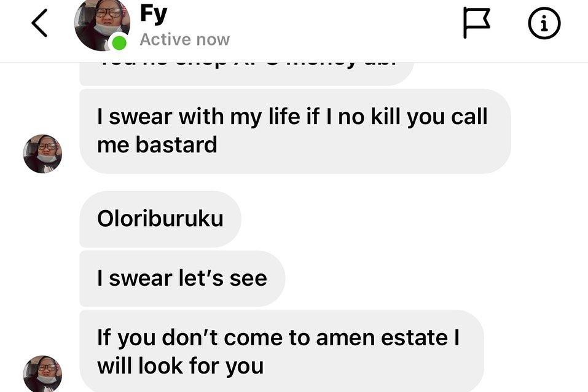Select the avatar beside the bastard message
Screen dimensions: 588x392
click(x=42, y=154)
